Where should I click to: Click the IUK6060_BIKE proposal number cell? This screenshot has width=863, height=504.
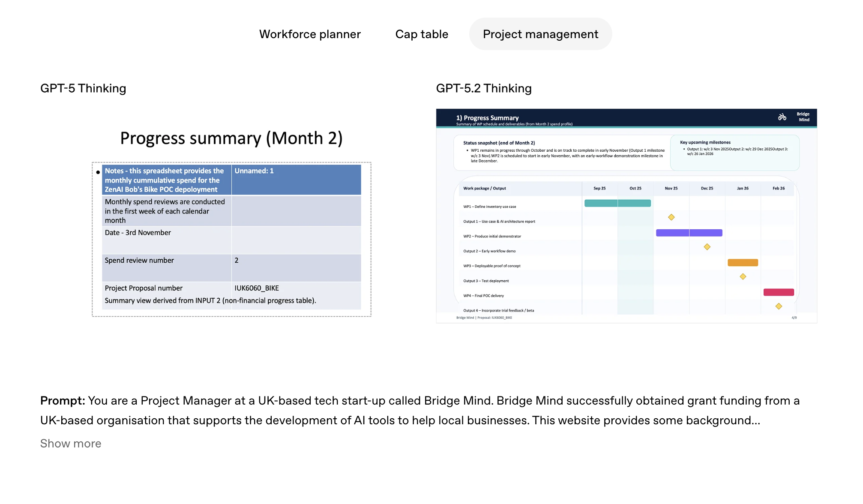click(x=257, y=288)
